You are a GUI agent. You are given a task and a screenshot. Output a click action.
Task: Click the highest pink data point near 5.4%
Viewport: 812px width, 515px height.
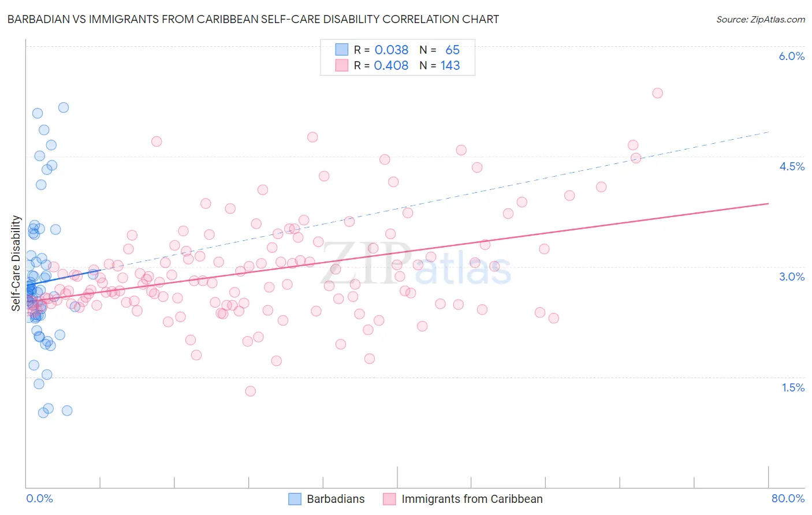pos(657,93)
